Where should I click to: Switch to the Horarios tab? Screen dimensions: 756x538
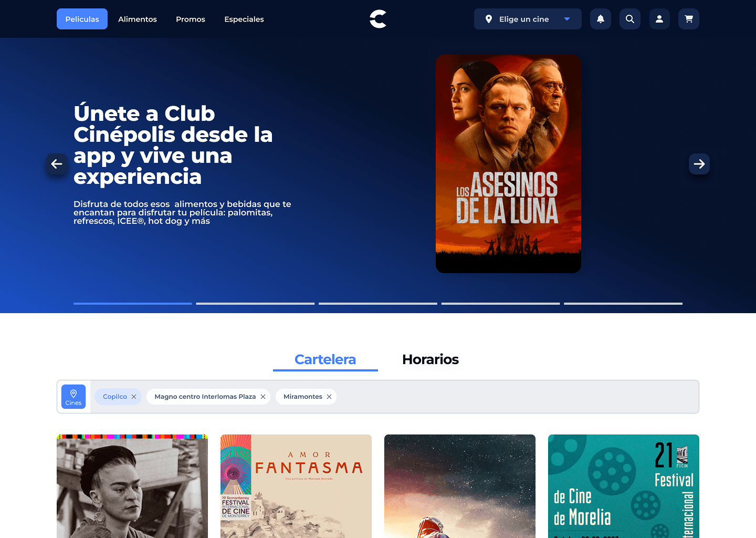(x=430, y=359)
